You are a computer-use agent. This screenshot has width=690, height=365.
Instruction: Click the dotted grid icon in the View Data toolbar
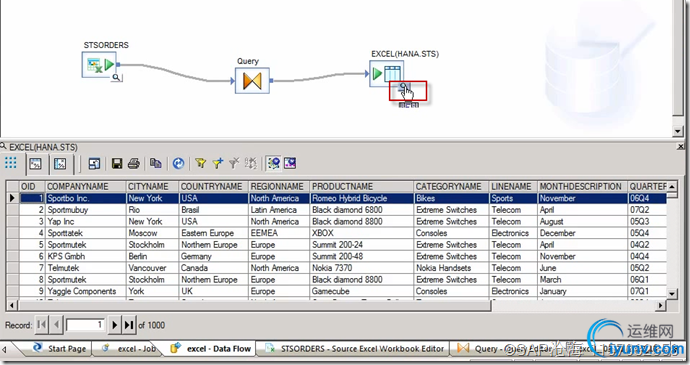tap(11, 163)
